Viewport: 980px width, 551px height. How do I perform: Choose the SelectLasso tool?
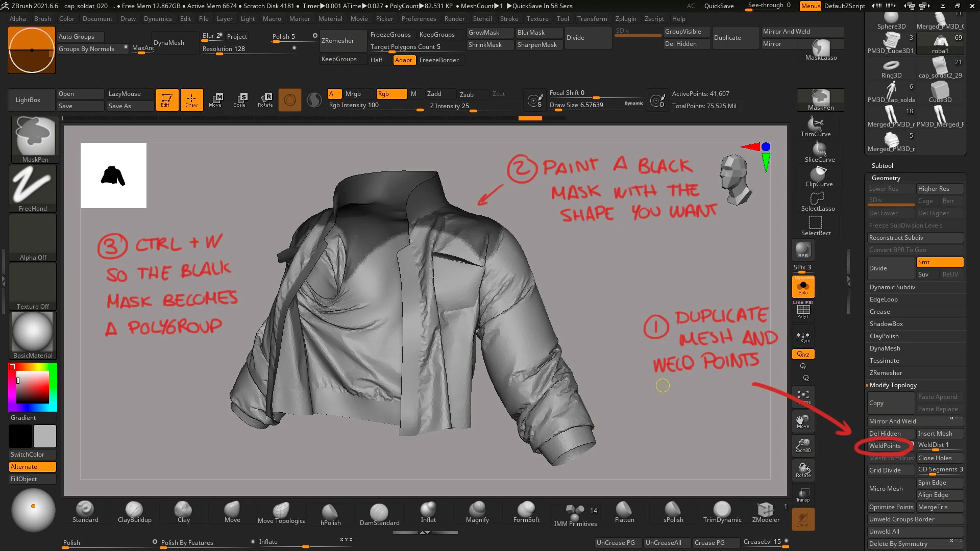(817, 201)
